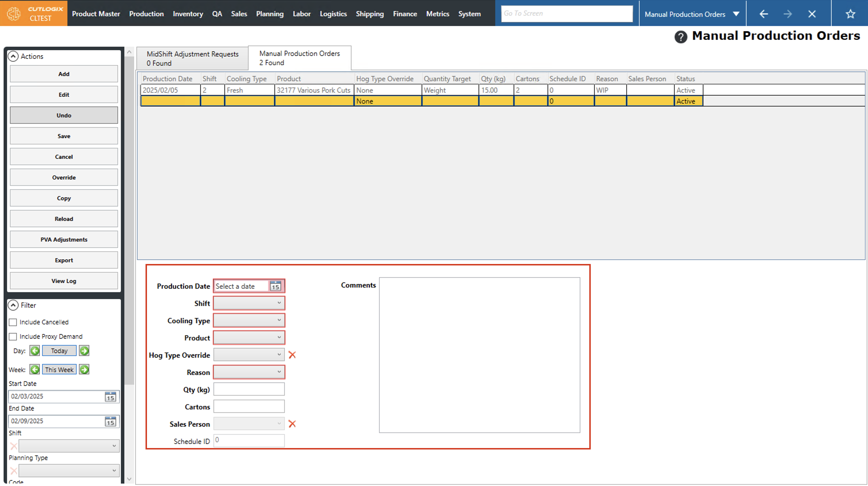Open the Production Date calendar picker icon
Image resolution: width=868 pixels, height=486 pixels.
(275, 286)
